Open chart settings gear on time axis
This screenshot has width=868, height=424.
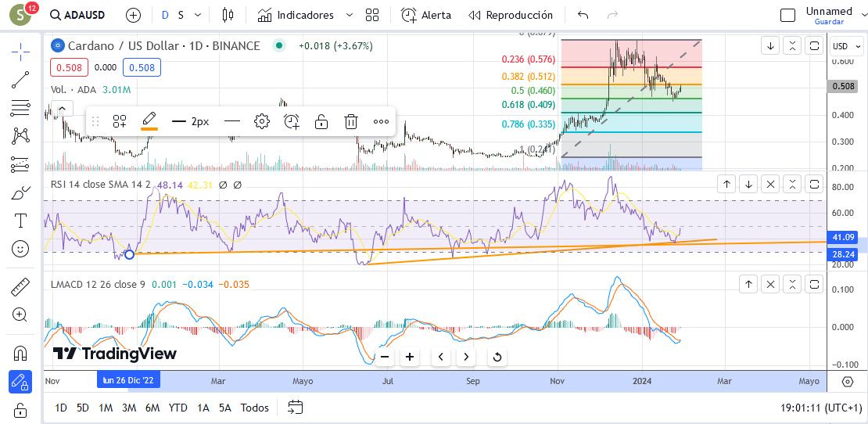pos(848,382)
